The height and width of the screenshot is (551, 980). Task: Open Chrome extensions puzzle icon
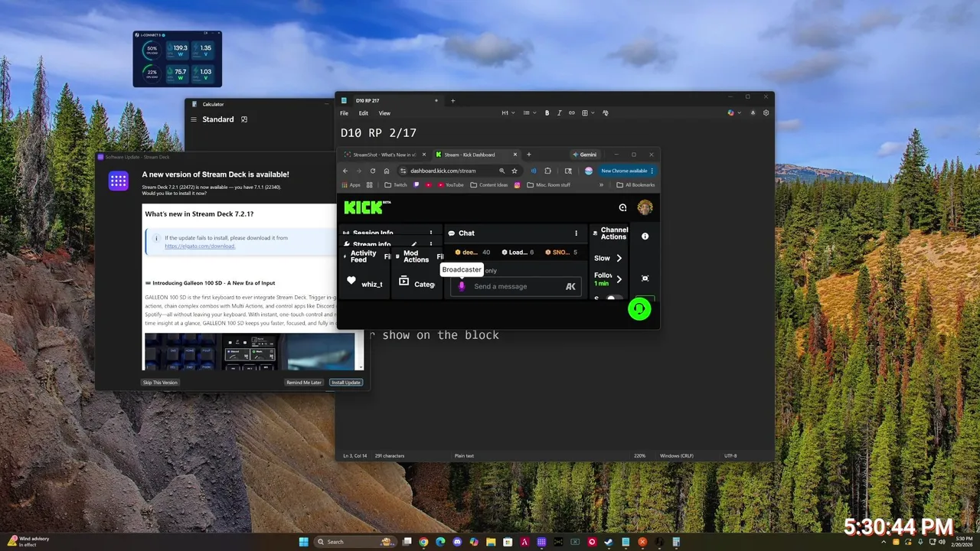[x=547, y=171]
